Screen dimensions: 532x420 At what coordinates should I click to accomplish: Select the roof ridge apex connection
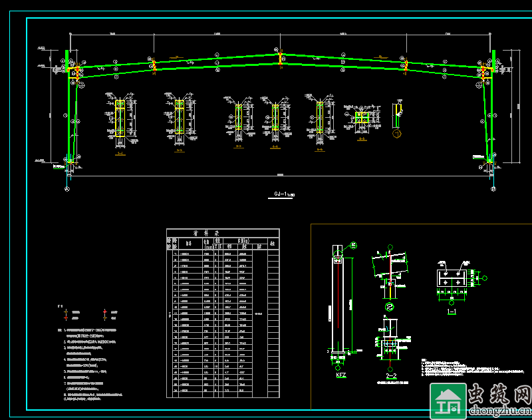pyautogui.click(x=280, y=59)
